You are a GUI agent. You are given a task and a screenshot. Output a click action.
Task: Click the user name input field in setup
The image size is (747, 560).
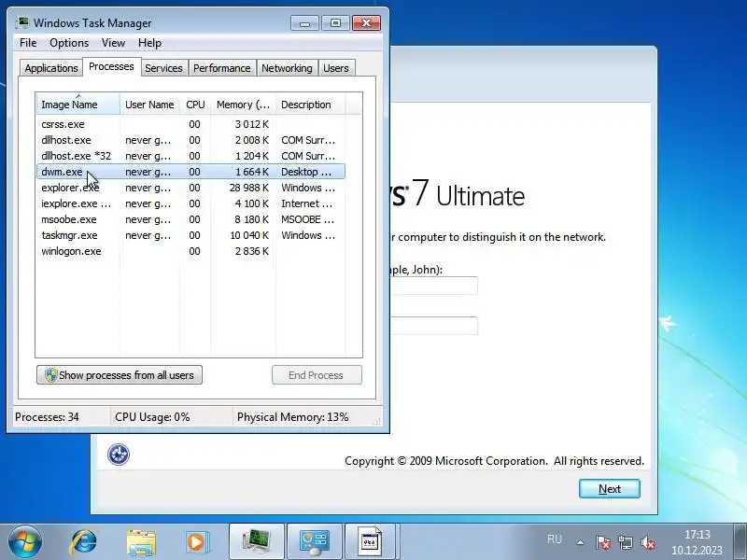click(434, 286)
